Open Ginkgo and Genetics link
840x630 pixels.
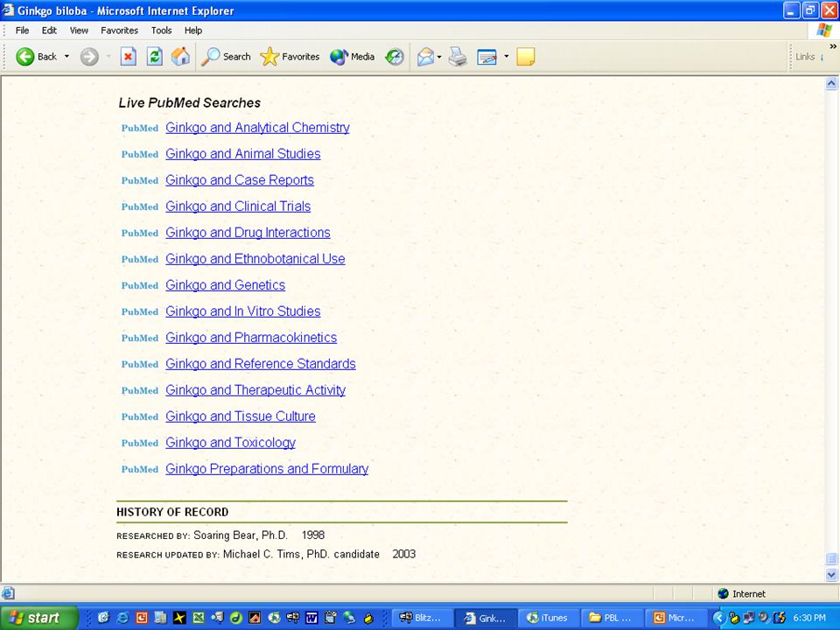click(x=225, y=285)
